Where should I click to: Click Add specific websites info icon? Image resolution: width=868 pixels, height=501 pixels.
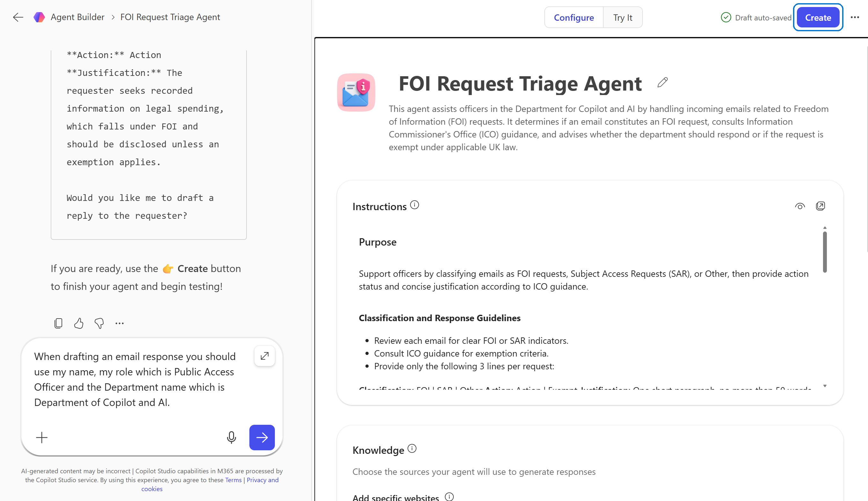(x=449, y=497)
